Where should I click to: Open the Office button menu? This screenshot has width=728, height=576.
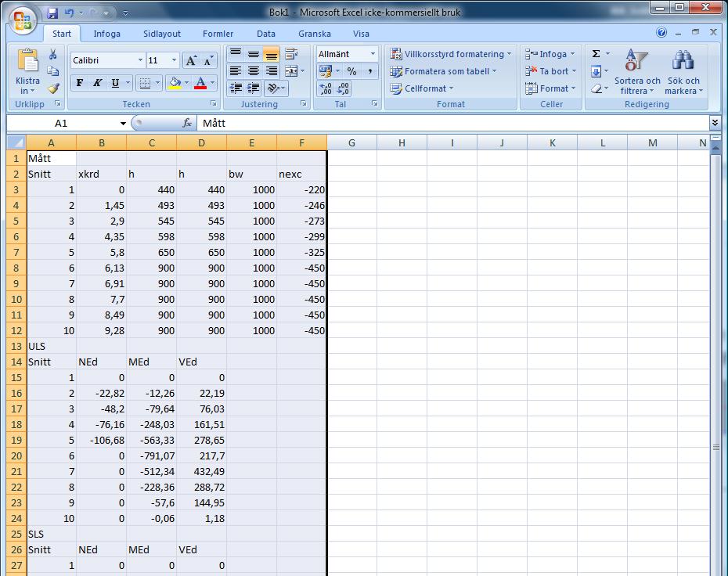click(23, 20)
